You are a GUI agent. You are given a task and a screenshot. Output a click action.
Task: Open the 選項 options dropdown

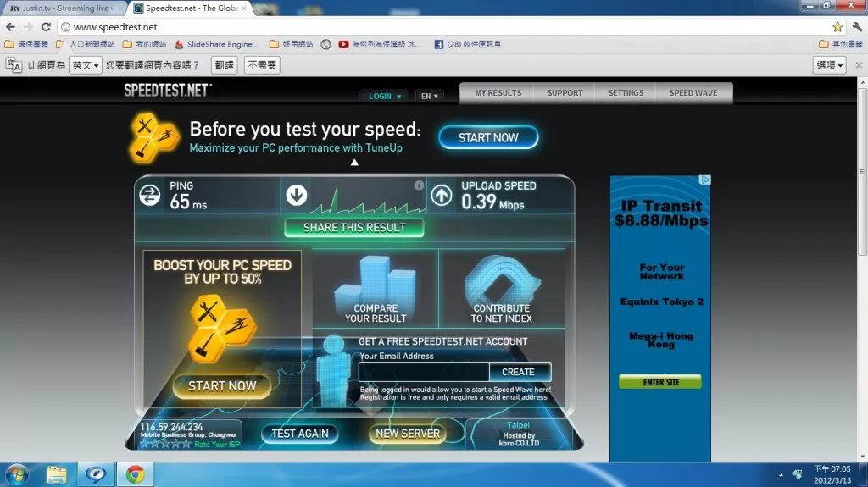point(829,64)
